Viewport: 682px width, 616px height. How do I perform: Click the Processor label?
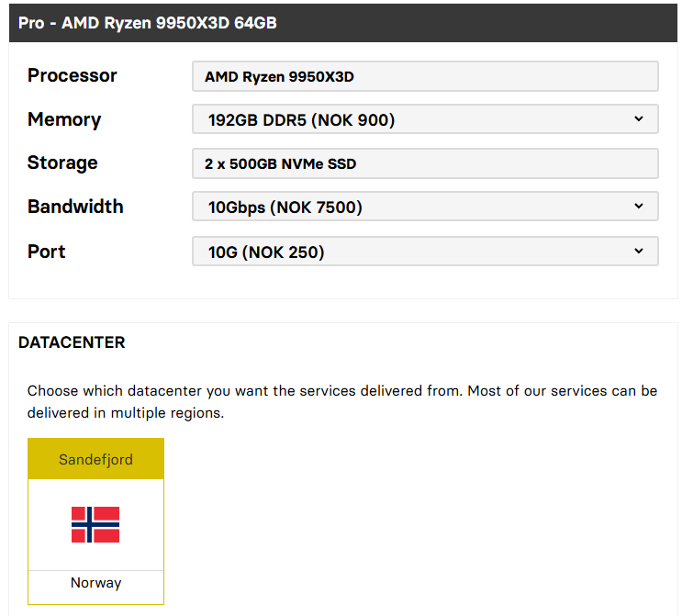73,75
